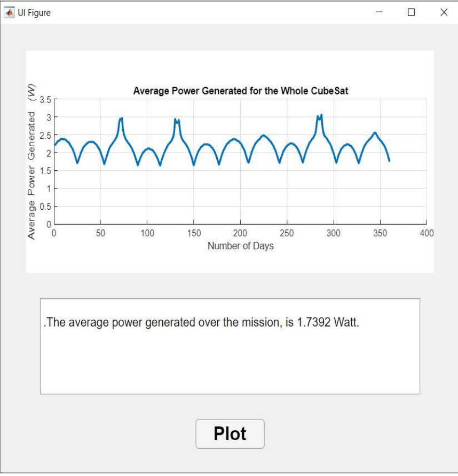This screenshot has height=476, width=458.
Task: Click the "Average Power Generated for the Whole CubeSat" title
Action: (241, 91)
